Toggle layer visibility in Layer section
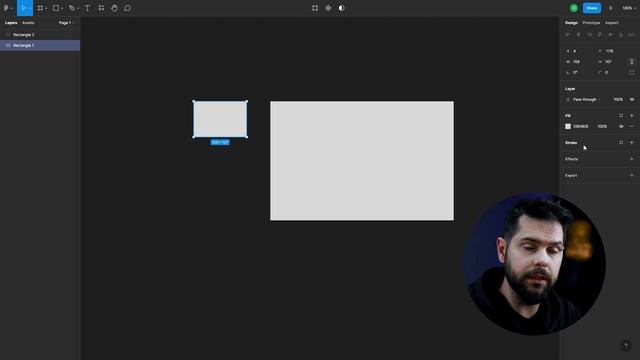The image size is (640, 360). click(632, 100)
